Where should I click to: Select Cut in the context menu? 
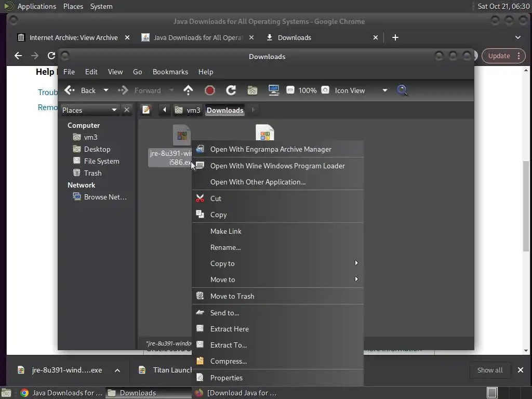(277, 198)
